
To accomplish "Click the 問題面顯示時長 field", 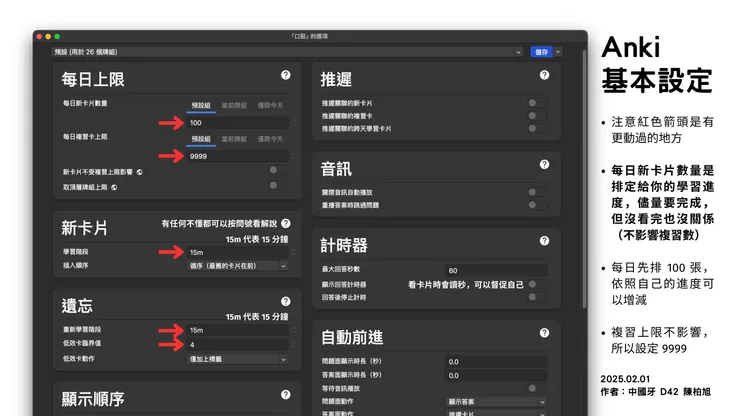I will (496, 362).
